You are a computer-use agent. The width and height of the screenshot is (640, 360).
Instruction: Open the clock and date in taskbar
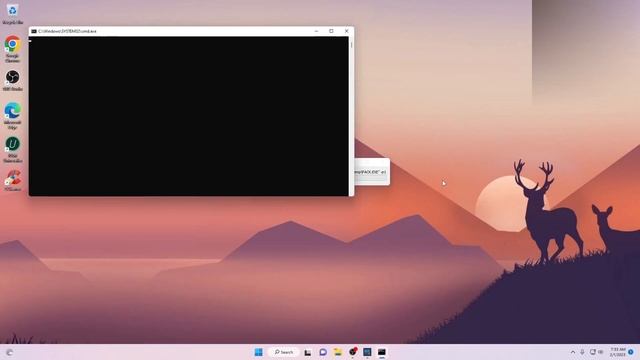point(618,352)
